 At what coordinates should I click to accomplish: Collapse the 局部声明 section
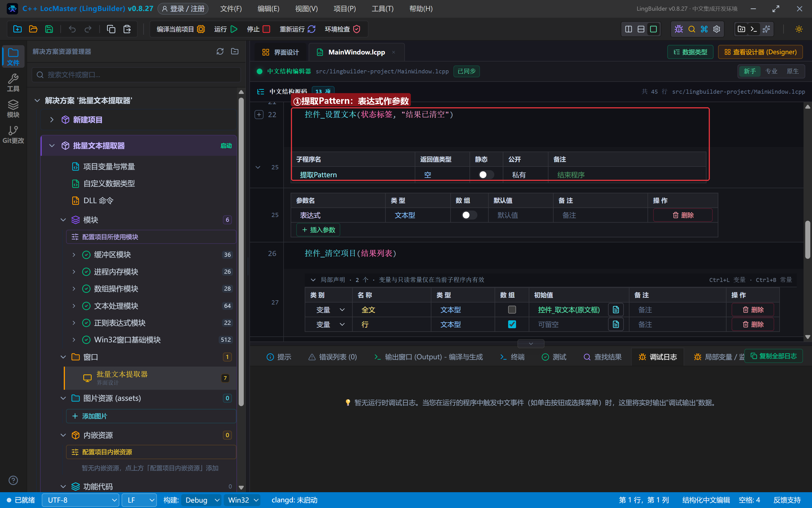click(x=313, y=279)
